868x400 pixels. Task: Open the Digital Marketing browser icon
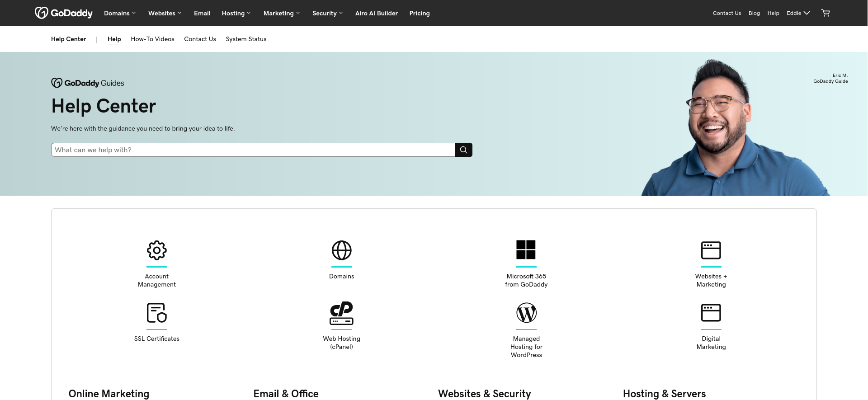click(711, 313)
